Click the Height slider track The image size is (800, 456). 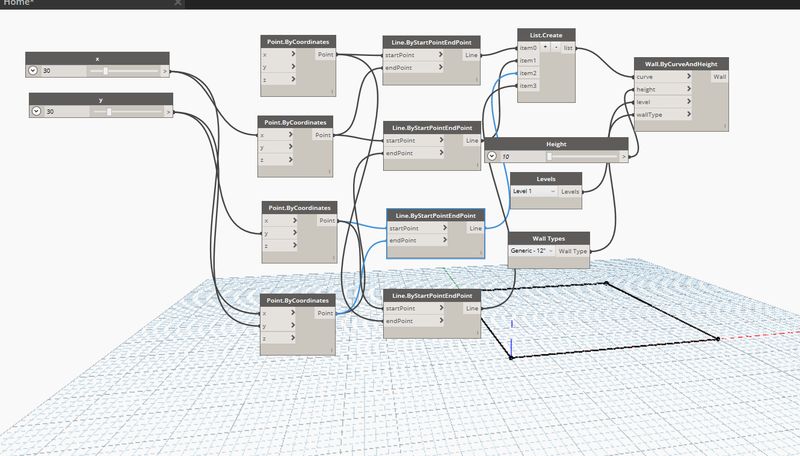(582, 157)
